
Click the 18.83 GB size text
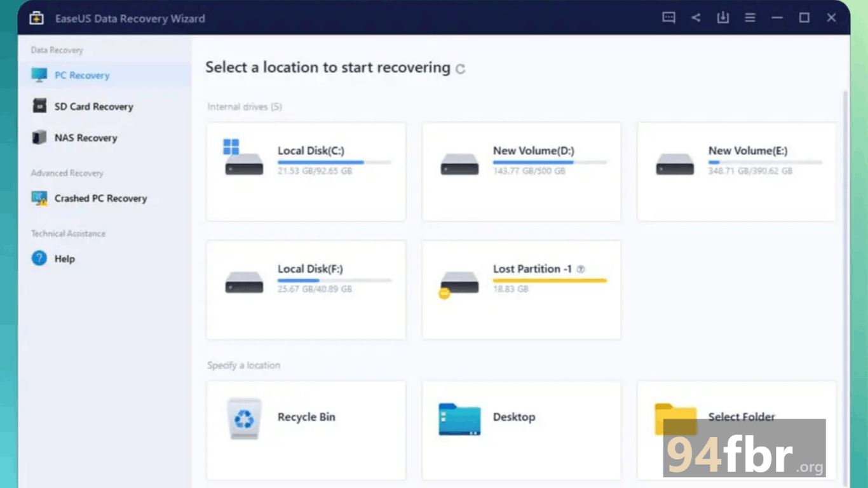[x=510, y=289]
